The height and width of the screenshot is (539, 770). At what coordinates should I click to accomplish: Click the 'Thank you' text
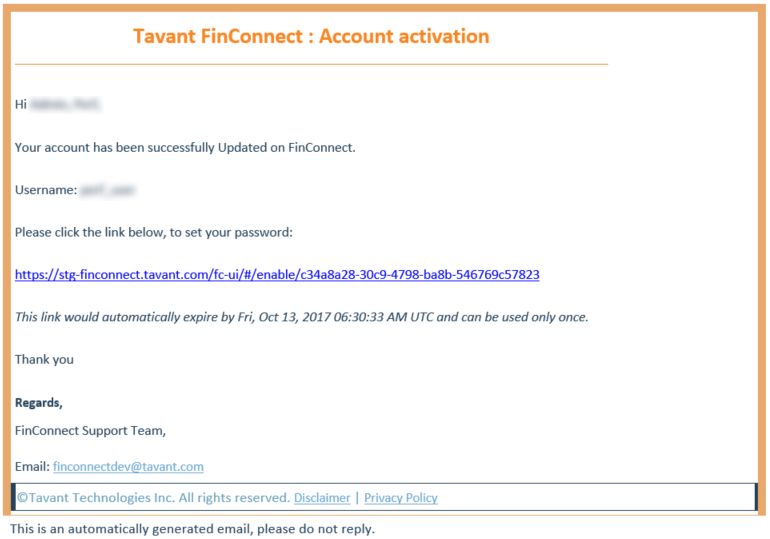click(44, 359)
